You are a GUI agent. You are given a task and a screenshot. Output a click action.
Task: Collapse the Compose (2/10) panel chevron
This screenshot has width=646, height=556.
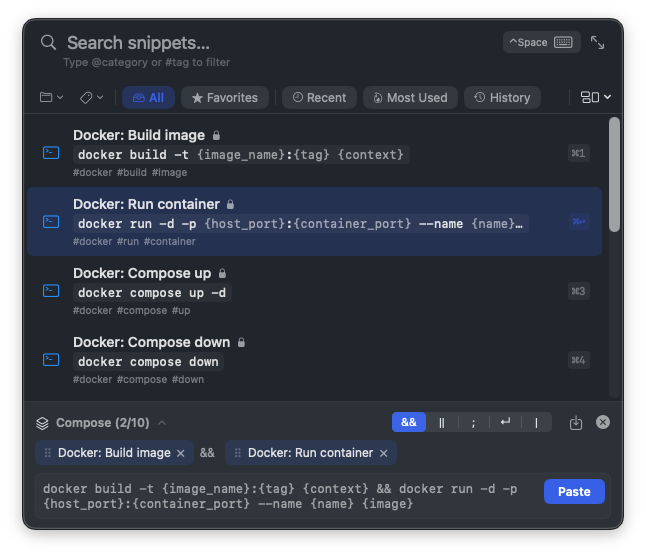coord(162,423)
